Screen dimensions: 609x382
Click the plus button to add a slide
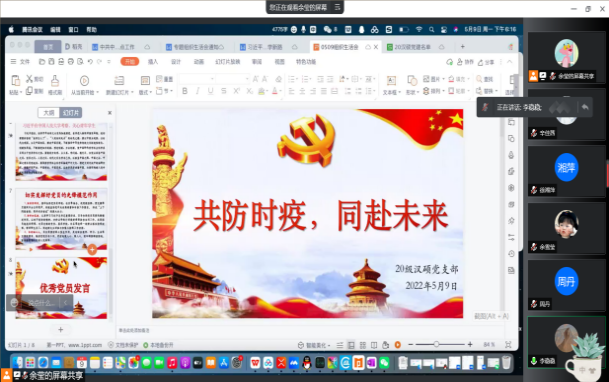(61, 330)
